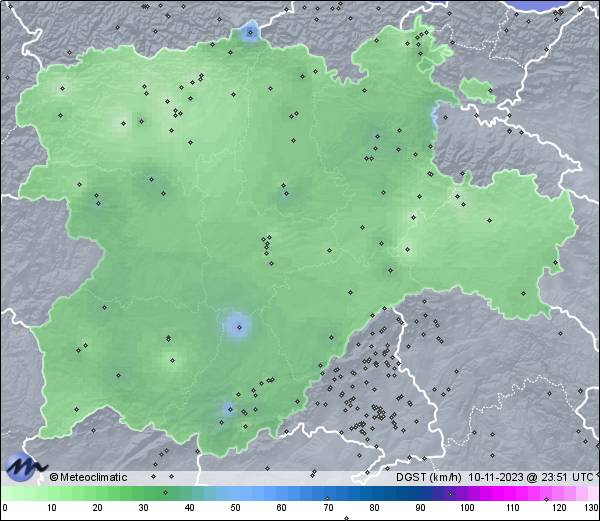Click the ©Meteoclimatic copyright text
Screen dimensions: 600x521
[x=88, y=477]
